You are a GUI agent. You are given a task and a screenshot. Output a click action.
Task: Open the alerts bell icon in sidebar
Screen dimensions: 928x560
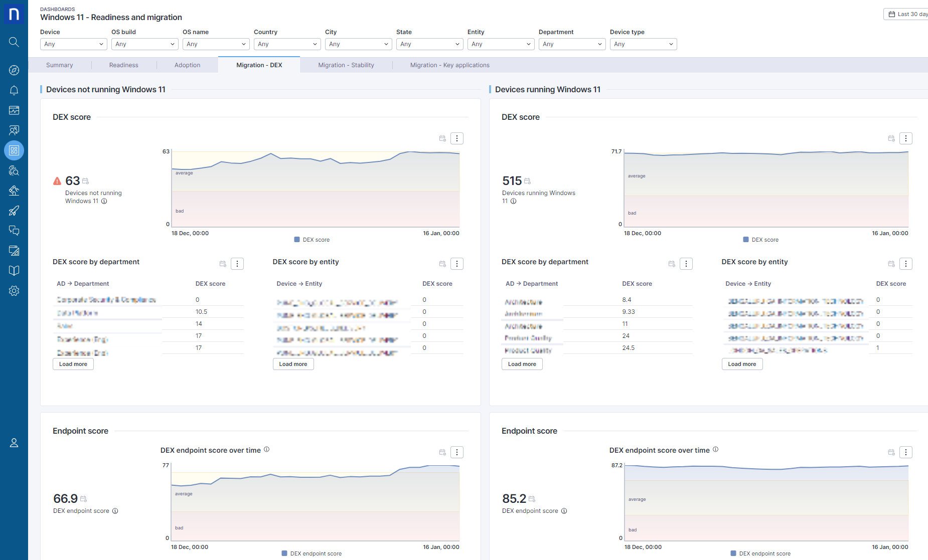pos(14,90)
